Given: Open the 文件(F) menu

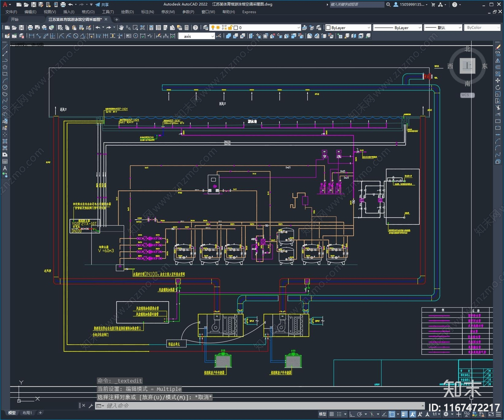Looking at the screenshot, I should pyautogui.click(x=11, y=12).
